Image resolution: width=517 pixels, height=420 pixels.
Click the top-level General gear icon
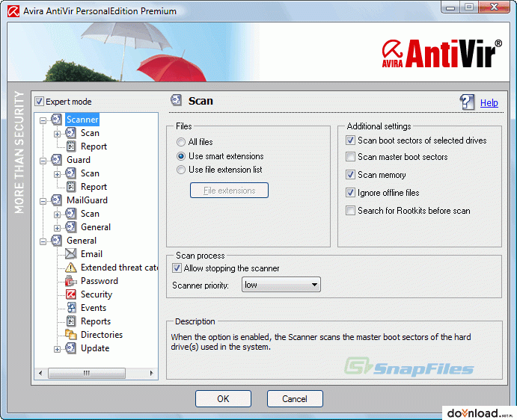[x=56, y=241]
